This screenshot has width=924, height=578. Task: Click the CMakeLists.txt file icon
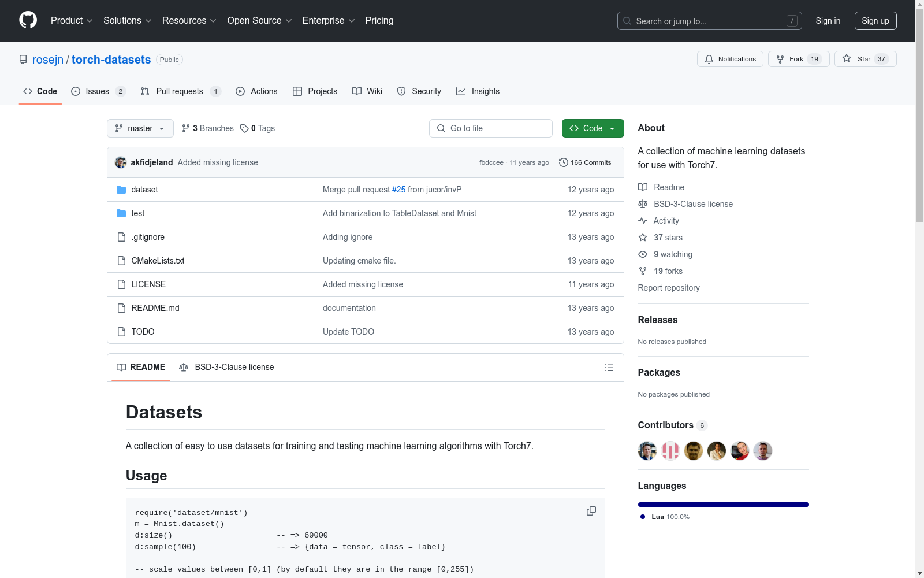point(121,261)
